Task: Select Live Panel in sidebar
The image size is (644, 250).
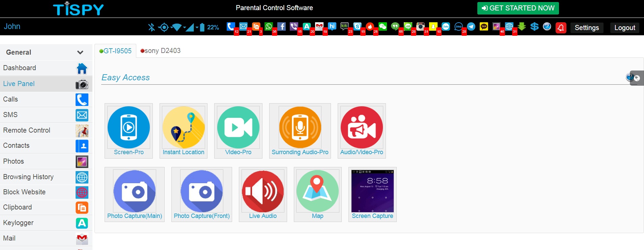Action: (x=46, y=84)
